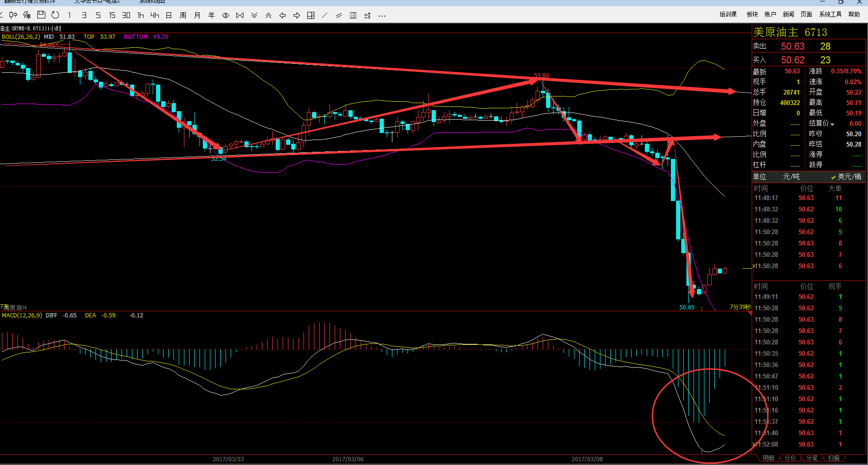Expand the 结算价 dropdown arrow

tap(832, 124)
